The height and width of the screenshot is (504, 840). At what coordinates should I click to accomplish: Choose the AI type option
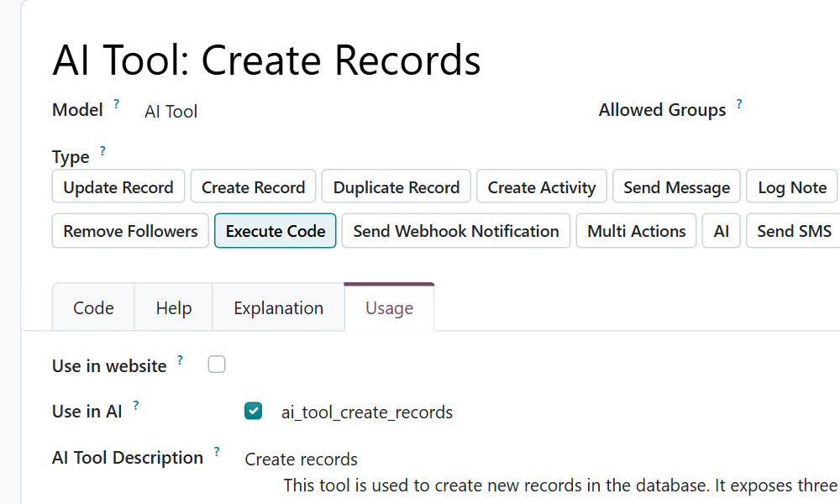coord(721,231)
